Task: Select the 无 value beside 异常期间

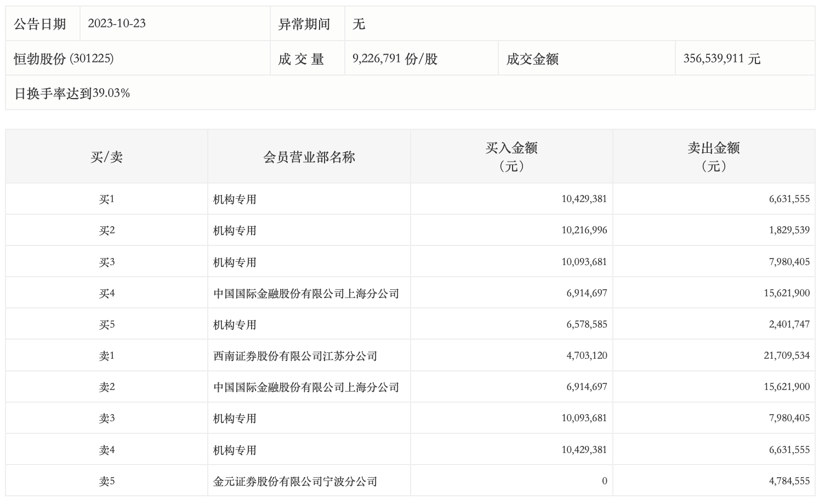Action: pos(359,24)
